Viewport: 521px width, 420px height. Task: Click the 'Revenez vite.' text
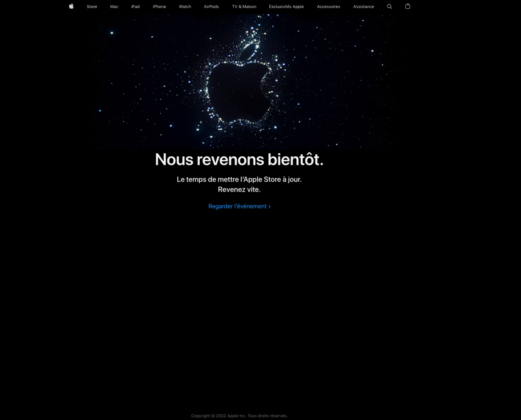coord(239,190)
